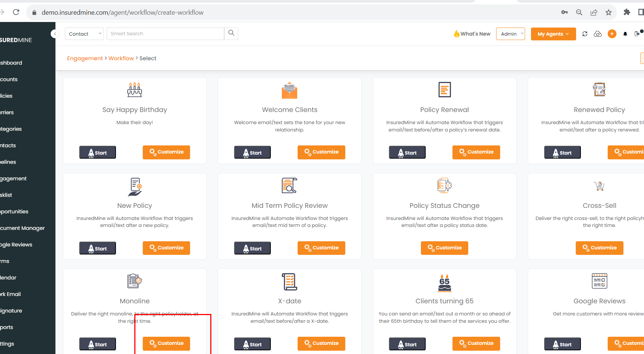Click the Welcome Clients envelope icon
644x354 pixels.
coord(290,90)
